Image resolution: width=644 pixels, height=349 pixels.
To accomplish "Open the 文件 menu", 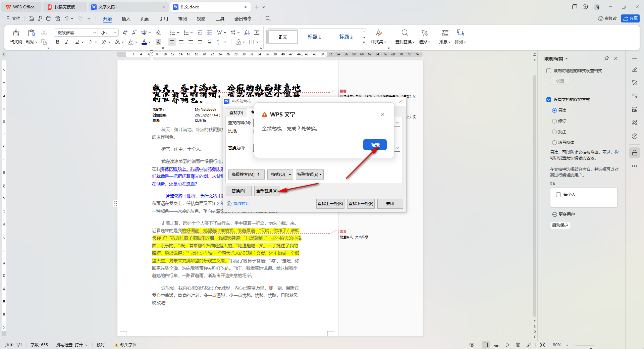I will 13,18.
